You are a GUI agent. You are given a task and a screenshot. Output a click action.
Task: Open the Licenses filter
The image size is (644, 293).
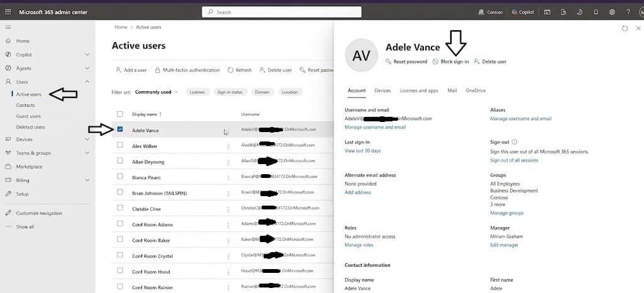click(x=197, y=92)
